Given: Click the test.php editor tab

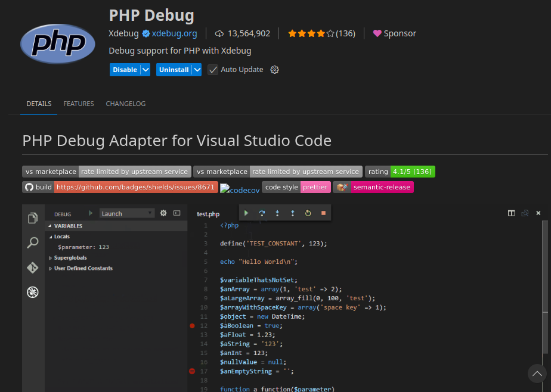Looking at the screenshot, I should (208, 214).
